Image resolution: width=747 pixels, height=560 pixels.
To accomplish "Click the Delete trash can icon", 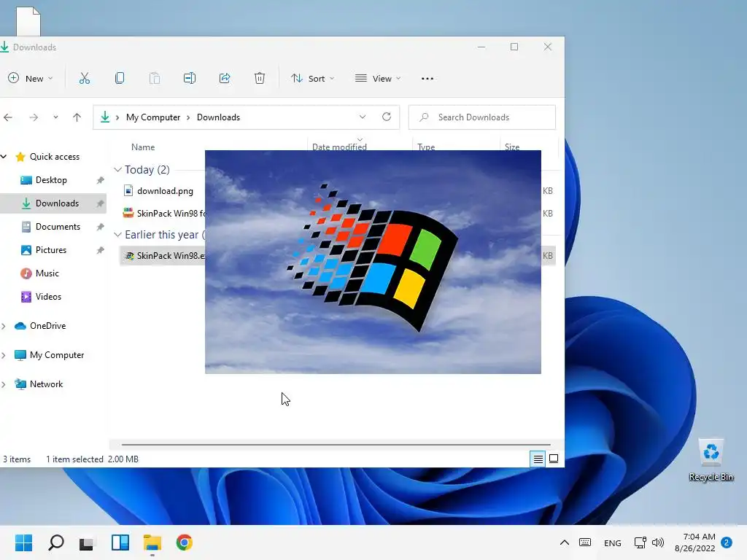I will click(x=260, y=78).
